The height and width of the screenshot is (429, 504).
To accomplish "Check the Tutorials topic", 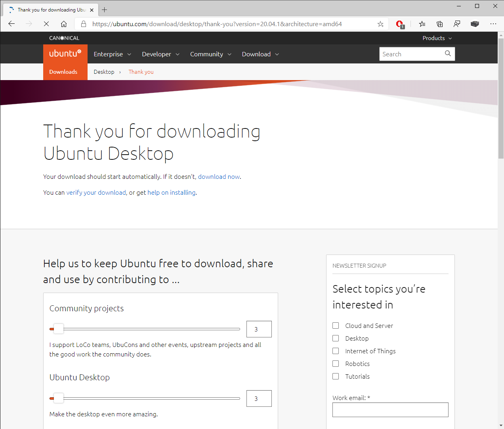I will click(x=336, y=376).
